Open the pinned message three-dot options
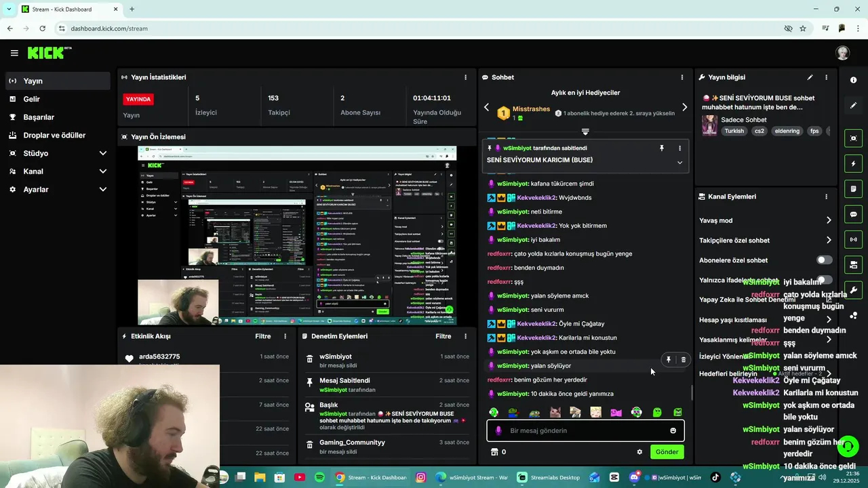The width and height of the screenshot is (868, 488). pos(679,148)
